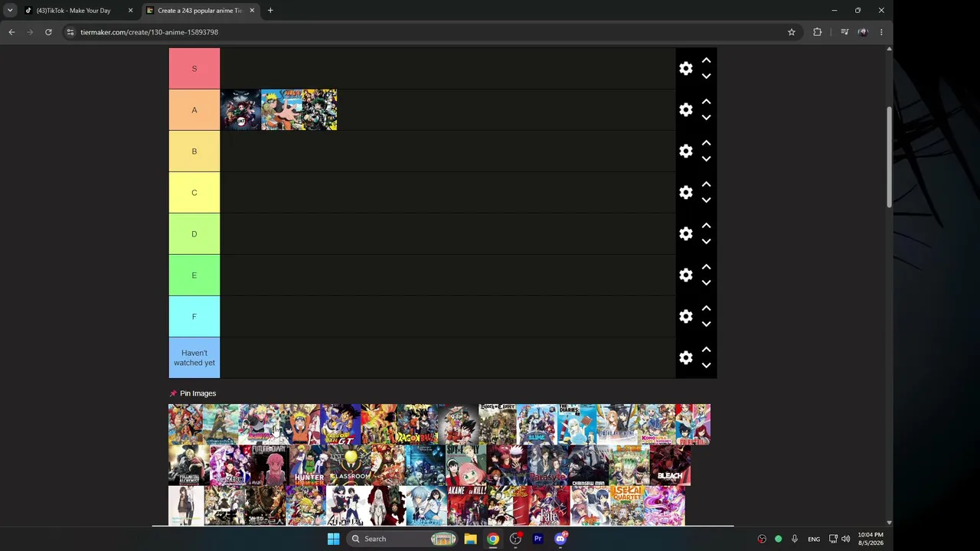Click the C tier label
This screenshot has width=980, height=551.
[194, 193]
